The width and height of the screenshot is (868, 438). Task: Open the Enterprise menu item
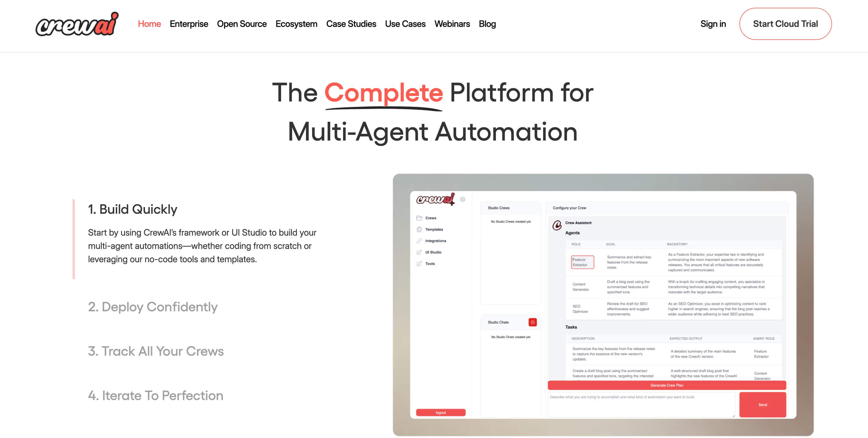coord(189,24)
